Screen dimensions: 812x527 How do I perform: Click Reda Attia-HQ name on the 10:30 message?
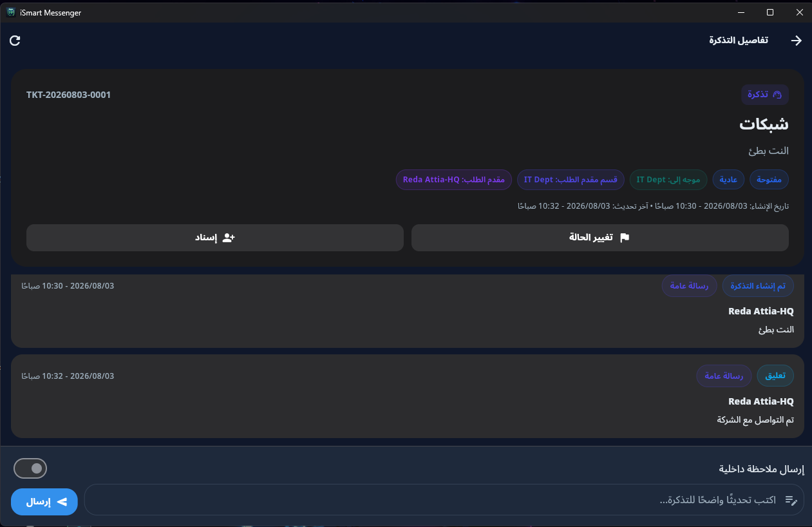[x=761, y=311]
